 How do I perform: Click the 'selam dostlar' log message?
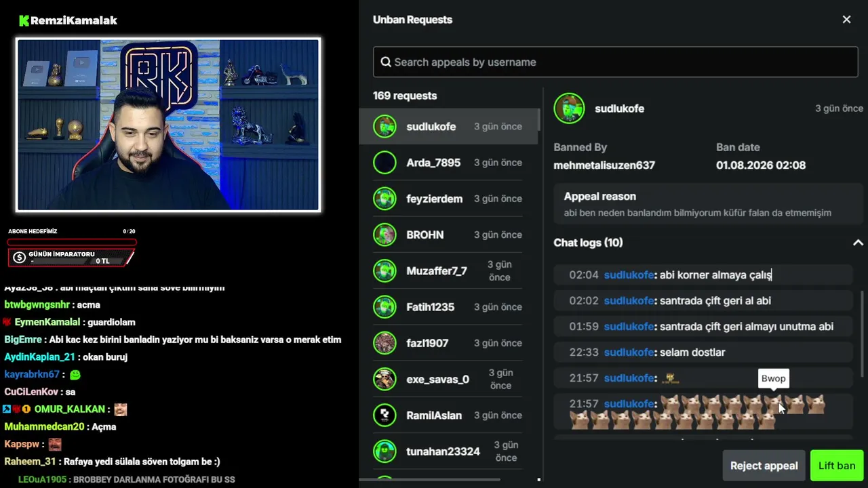[692, 352]
